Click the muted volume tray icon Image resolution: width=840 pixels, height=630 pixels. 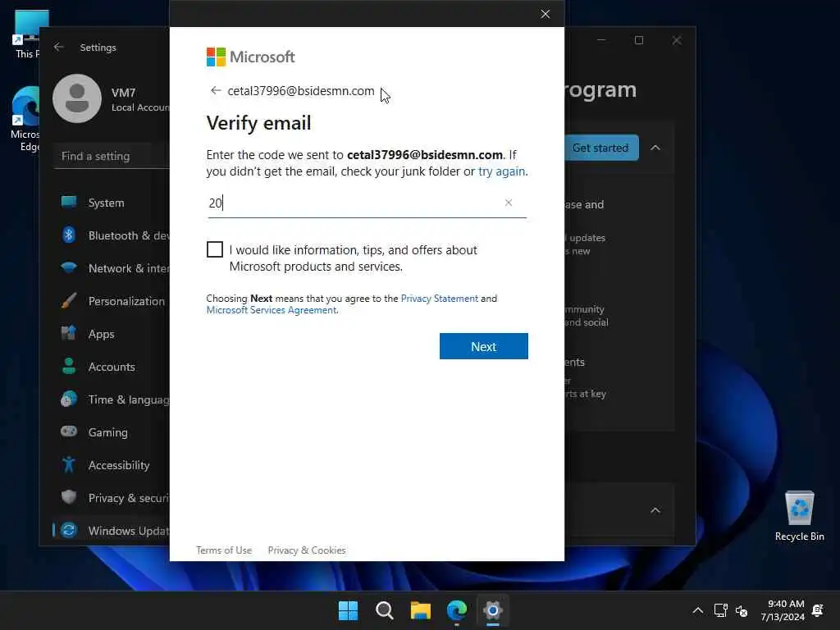click(x=742, y=610)
